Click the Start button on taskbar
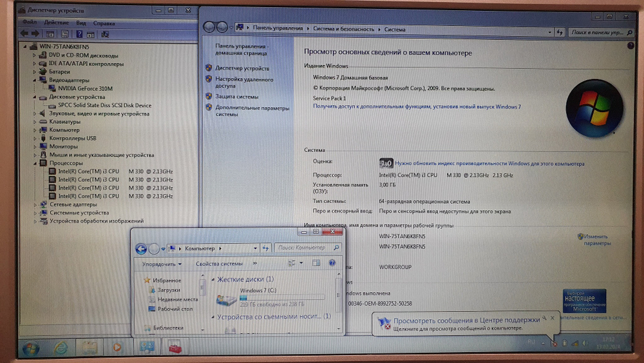Image resolution: width=644 pixels, height=363 pixels. (x=30, y=349)
